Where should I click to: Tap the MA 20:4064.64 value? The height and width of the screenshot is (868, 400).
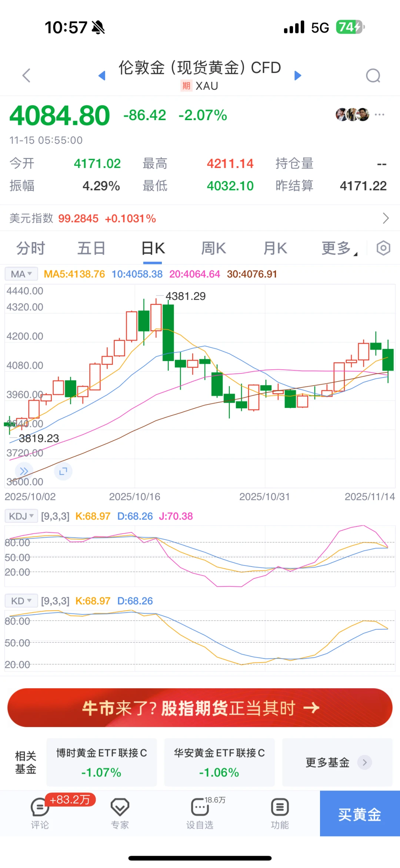pyautogui.click(x=195, y=274)
